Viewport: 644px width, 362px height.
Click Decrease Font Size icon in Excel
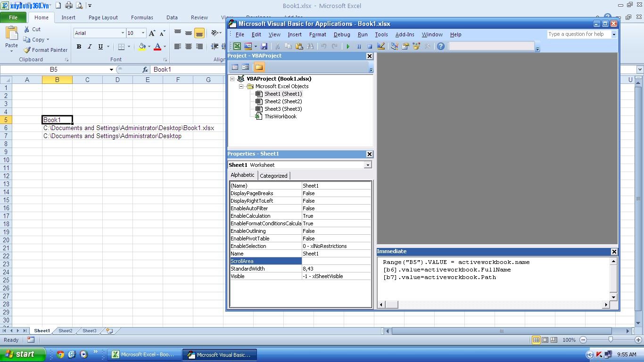(162, 33)
